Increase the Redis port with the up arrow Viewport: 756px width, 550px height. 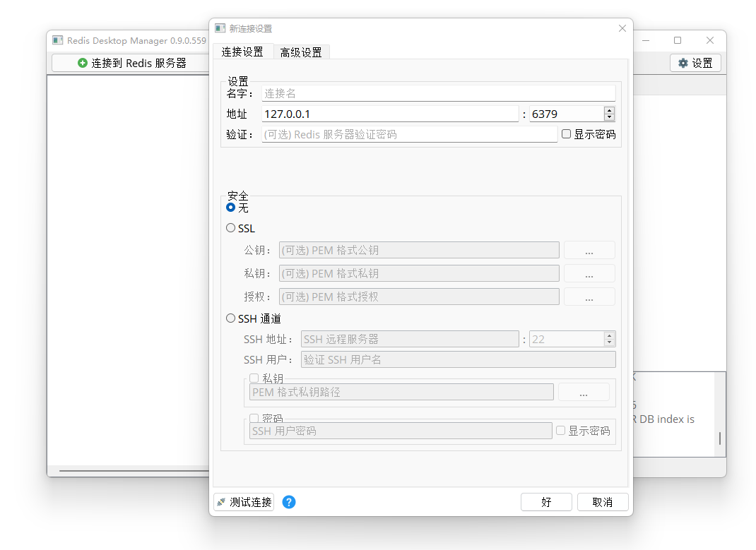pyautogui.click(x=610, y=110)
